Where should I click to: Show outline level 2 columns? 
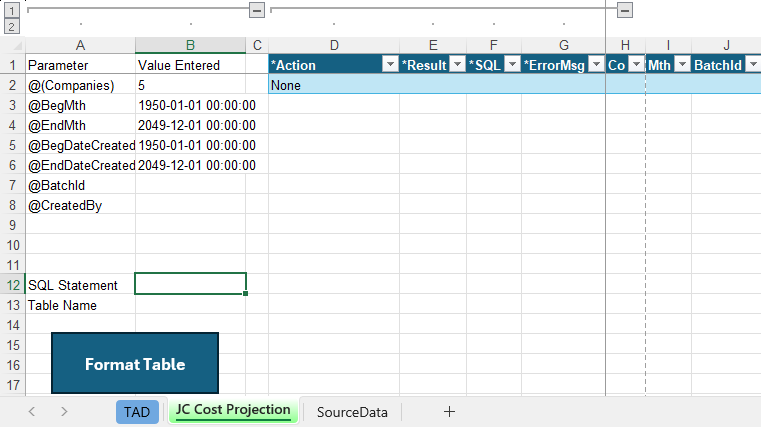(12, 26)
